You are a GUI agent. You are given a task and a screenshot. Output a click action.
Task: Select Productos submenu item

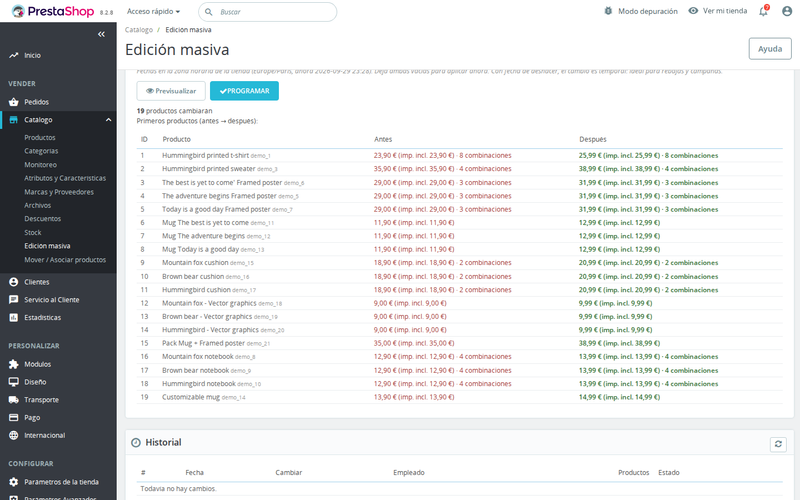point(40,138)
